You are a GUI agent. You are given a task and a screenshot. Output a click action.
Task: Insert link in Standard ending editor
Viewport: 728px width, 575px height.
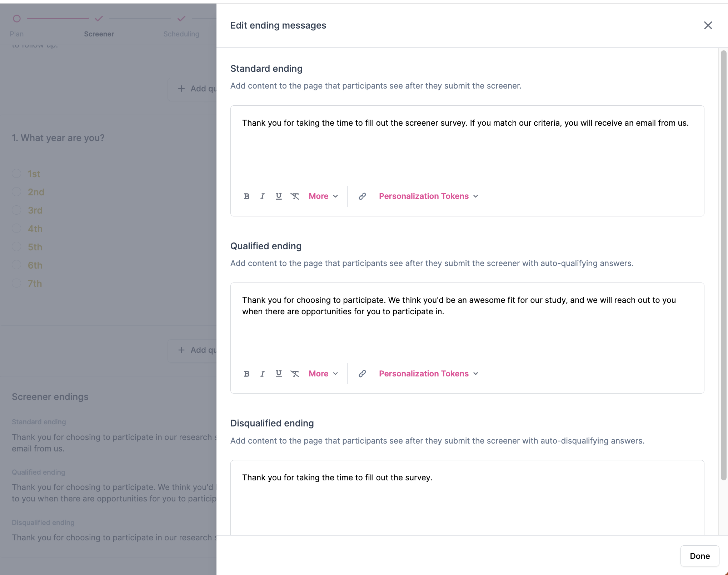click(x=362, y=196)
